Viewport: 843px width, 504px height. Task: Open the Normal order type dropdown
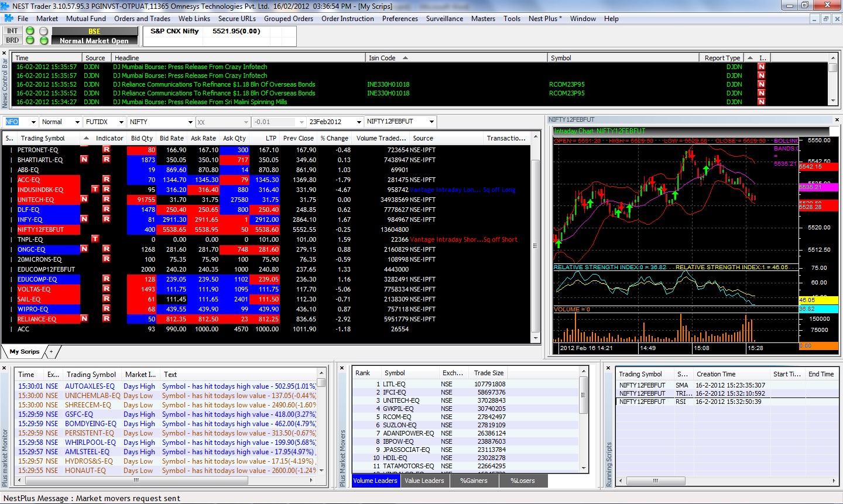77,122
